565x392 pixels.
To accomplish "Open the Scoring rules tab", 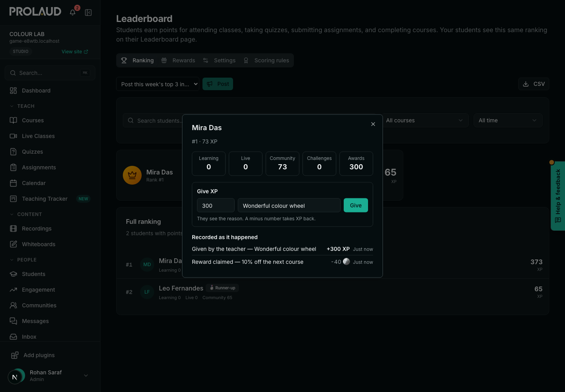I will pos(266,60).
